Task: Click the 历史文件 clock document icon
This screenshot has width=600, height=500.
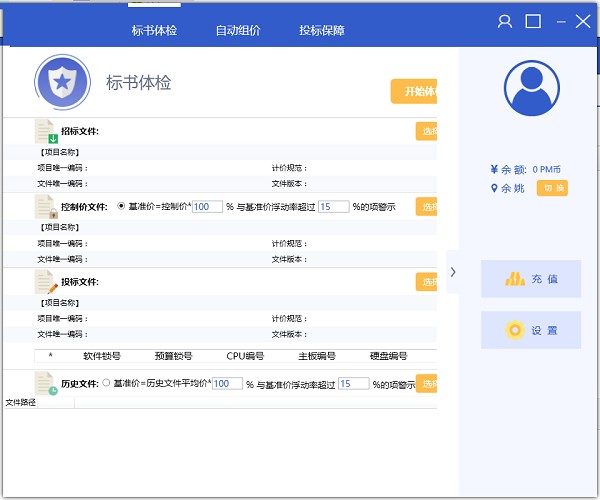Action: coord(46,383)
